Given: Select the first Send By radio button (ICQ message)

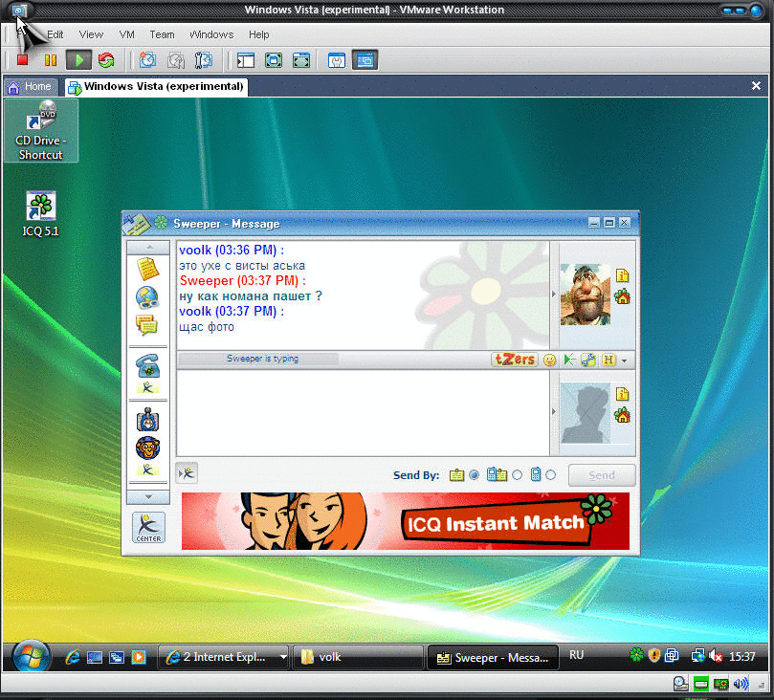Looking at the screenshot, I should tap(474, 475).
